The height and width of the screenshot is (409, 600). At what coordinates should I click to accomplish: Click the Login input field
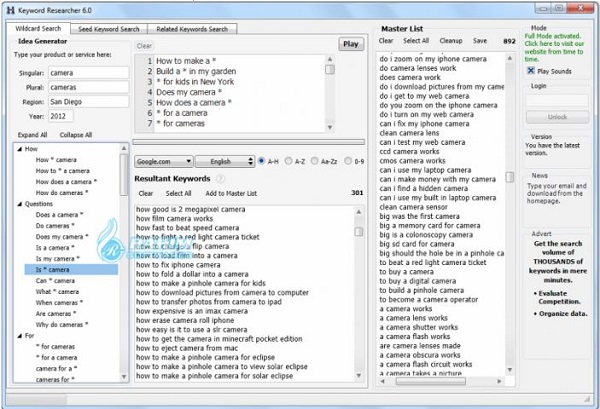point(557,100)
